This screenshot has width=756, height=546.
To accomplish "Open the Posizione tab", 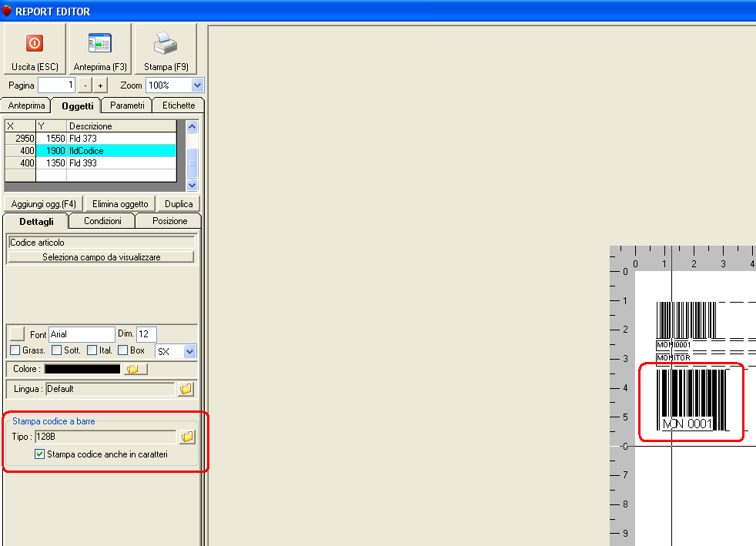I will pyautogui.click(x=169, y=221).
